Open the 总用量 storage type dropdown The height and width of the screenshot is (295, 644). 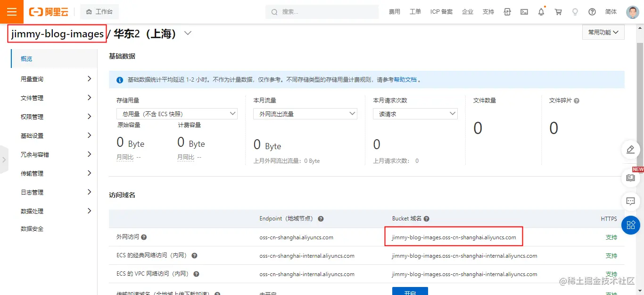click(177, 114)
